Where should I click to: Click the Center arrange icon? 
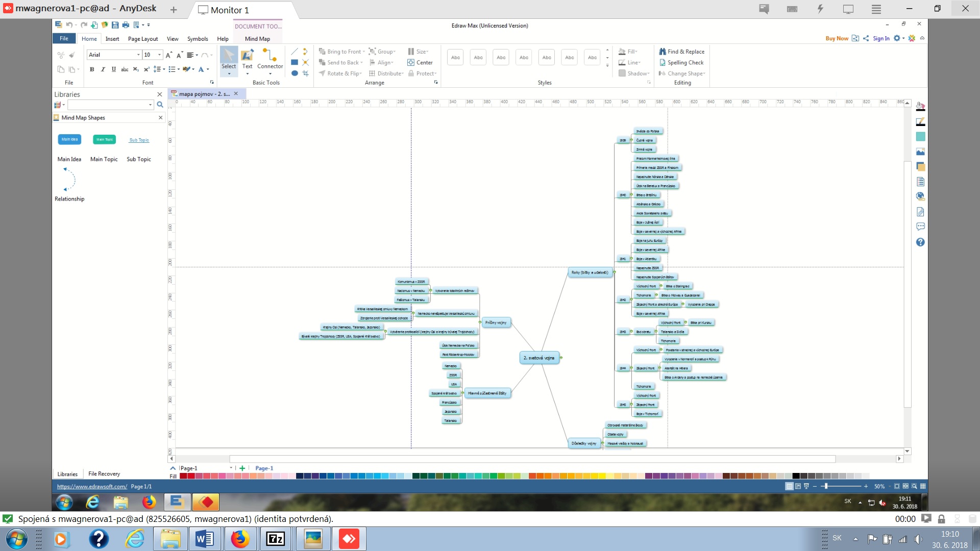[x=420, y=62]
